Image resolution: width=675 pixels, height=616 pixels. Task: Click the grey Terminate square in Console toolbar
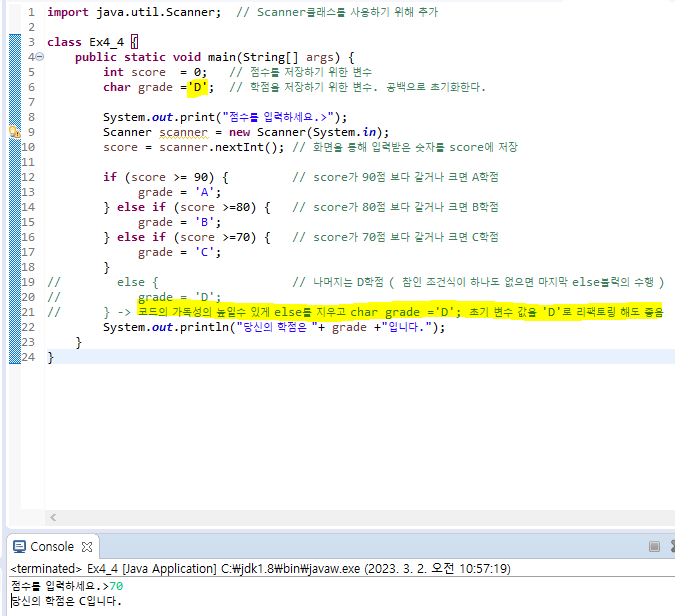click(654, 547)
